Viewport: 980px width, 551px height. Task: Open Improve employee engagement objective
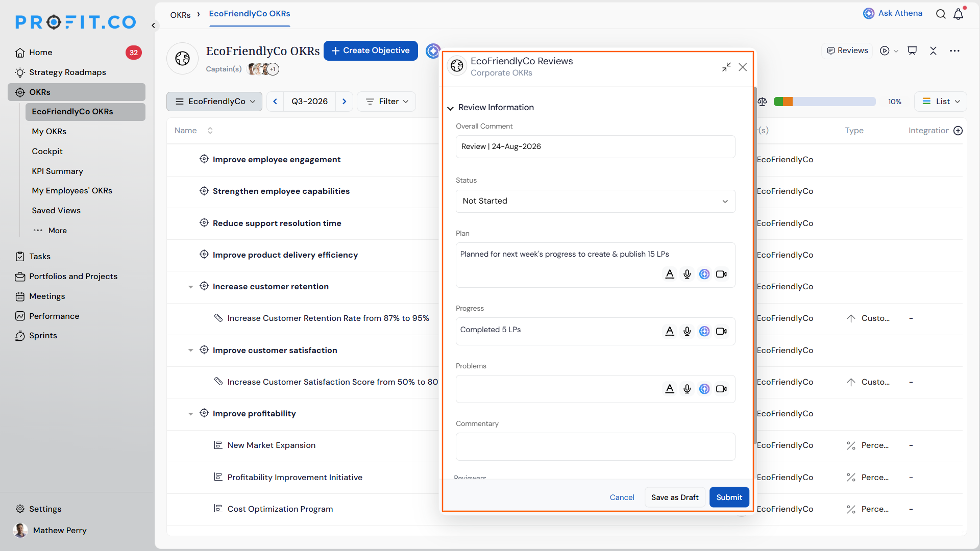tap(276, 160)
